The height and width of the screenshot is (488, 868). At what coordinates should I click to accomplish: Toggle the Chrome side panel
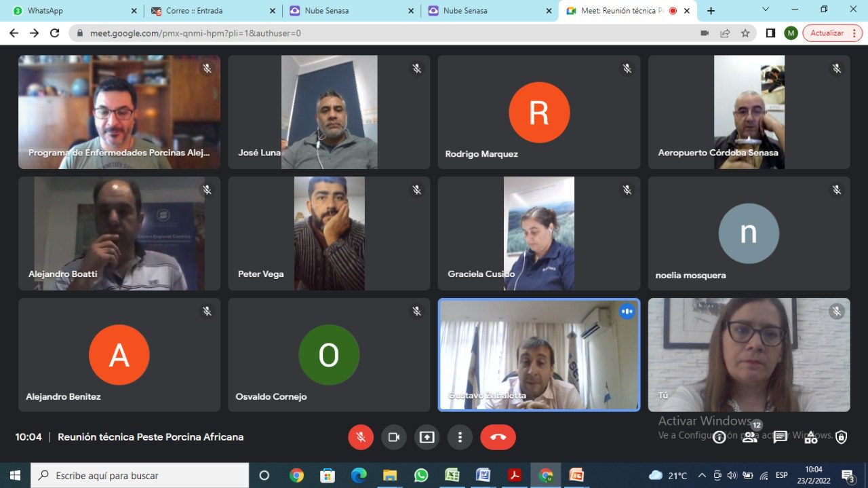tap(770, 33)
